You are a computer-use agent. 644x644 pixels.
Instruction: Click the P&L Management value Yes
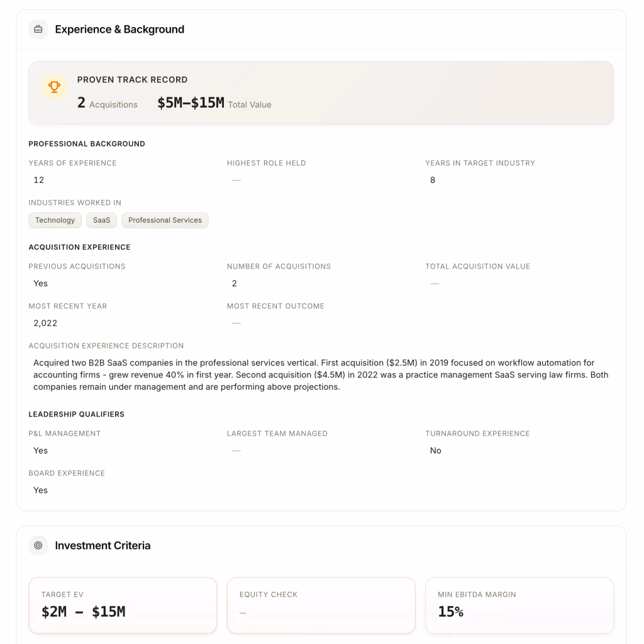pyautogui.click(x=41, y=450)
